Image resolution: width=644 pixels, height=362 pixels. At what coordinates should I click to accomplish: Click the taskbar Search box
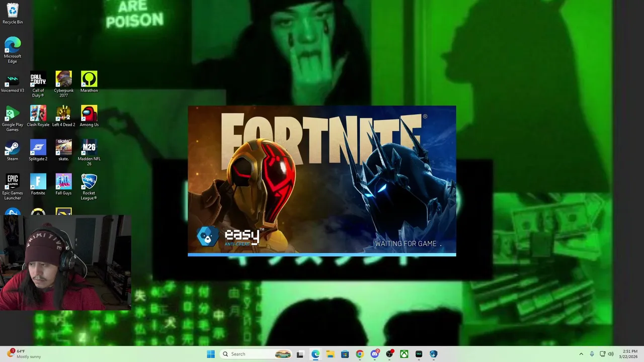click(x=257, y=354)
